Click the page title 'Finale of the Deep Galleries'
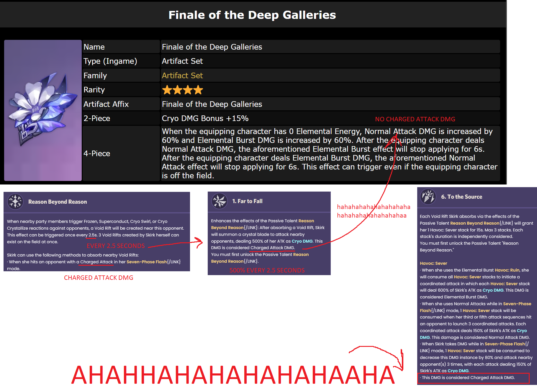Image resolution: width=537 pixels, height=392 pixels. point(252,15)
